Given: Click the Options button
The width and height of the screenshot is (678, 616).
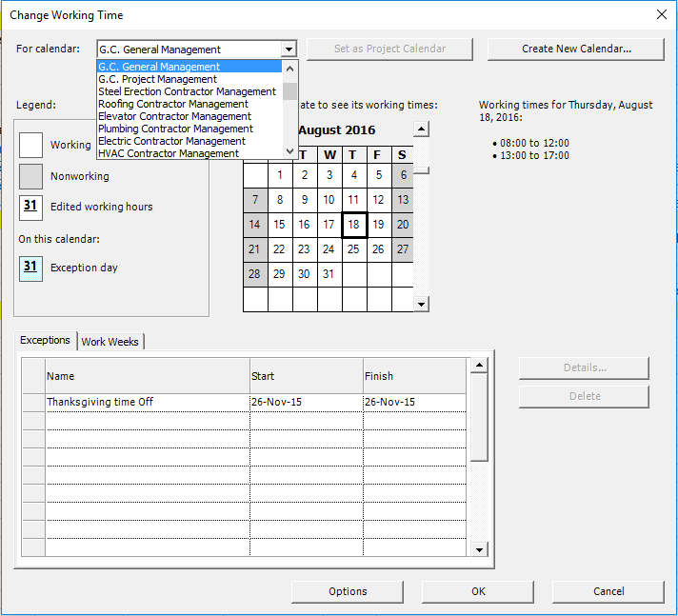Looking at the screenshot, I should coord(348,591).
